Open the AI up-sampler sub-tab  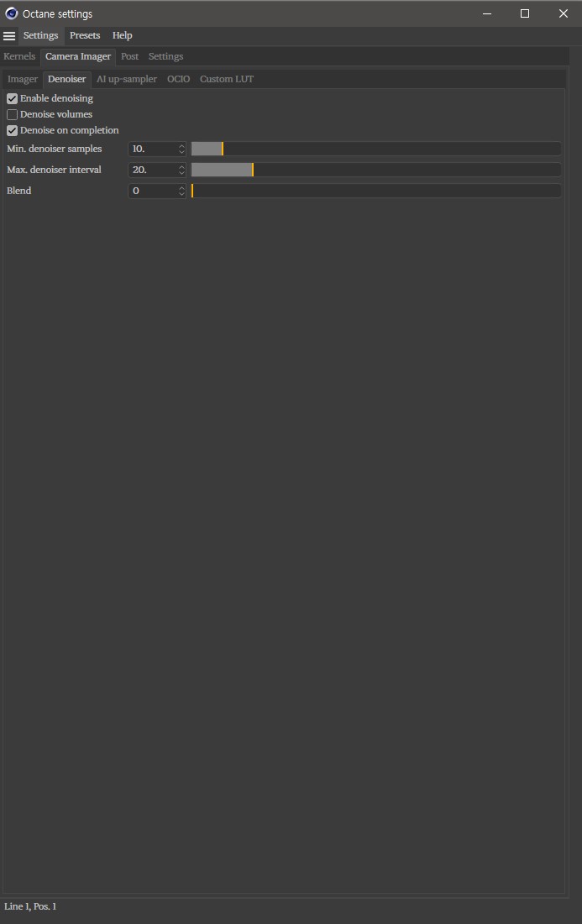pyautogui.click(x=127, y=79)
